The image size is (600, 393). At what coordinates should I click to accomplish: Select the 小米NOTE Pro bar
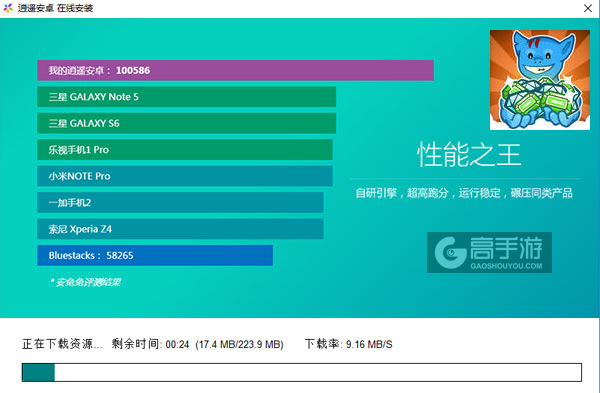[185, 176]
